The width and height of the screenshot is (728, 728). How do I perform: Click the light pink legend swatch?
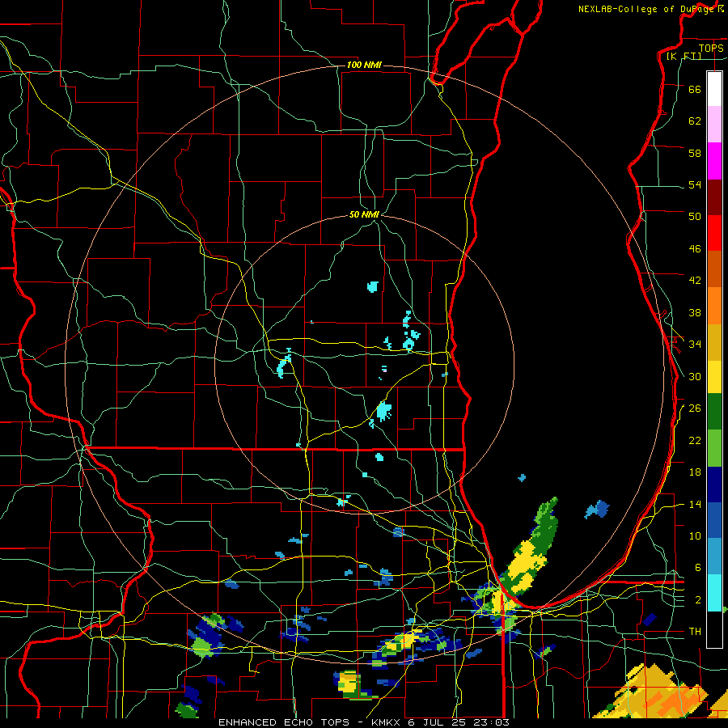[714, 125]
